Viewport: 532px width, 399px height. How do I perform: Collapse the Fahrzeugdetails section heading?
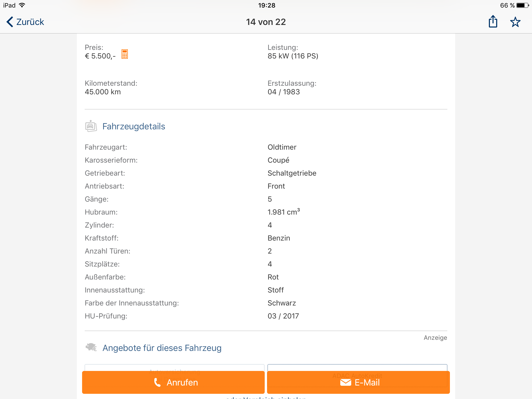pyautogui.click(x=134, y=127)
